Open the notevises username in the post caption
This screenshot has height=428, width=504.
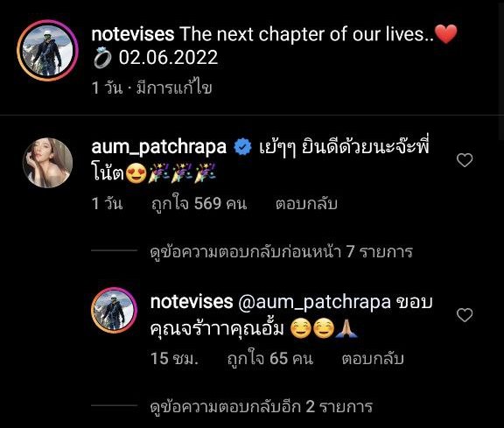(x=133, y=34)
